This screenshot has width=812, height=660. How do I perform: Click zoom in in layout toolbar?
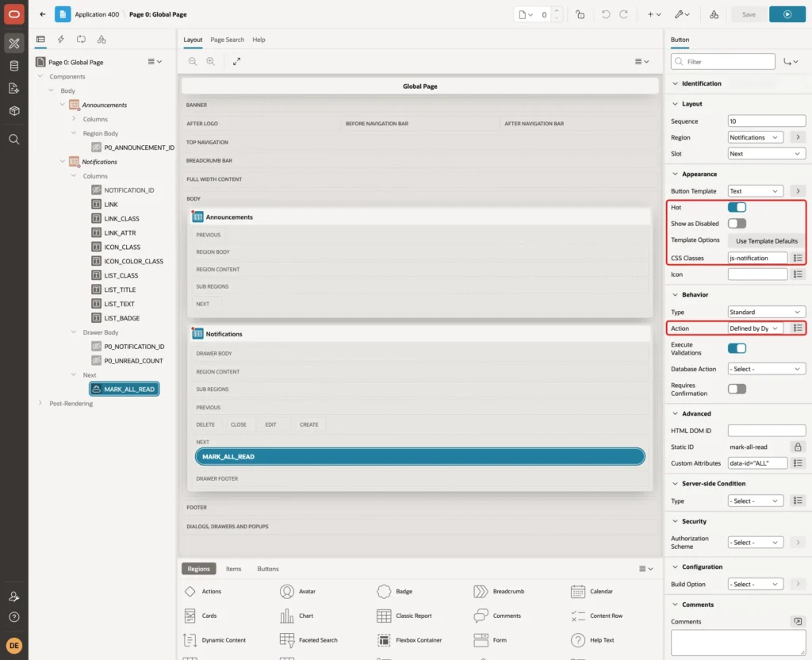211,61
